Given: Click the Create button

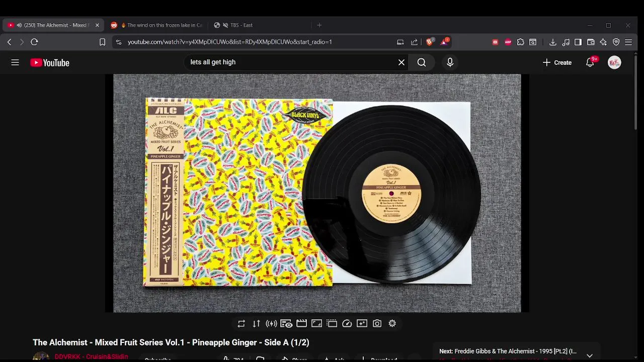Looking at the screenshot, I should (x=557, y=62).
